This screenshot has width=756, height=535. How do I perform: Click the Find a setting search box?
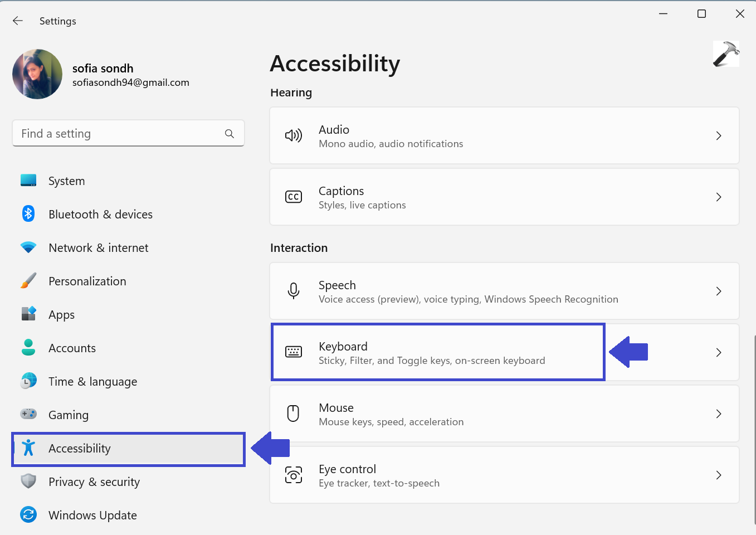pos(120,134)
